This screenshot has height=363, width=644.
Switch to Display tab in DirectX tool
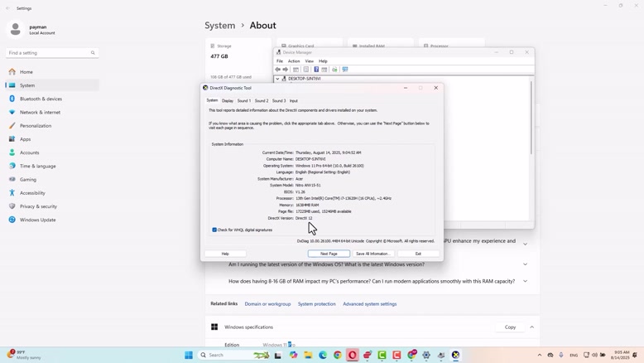pos(228,101)
